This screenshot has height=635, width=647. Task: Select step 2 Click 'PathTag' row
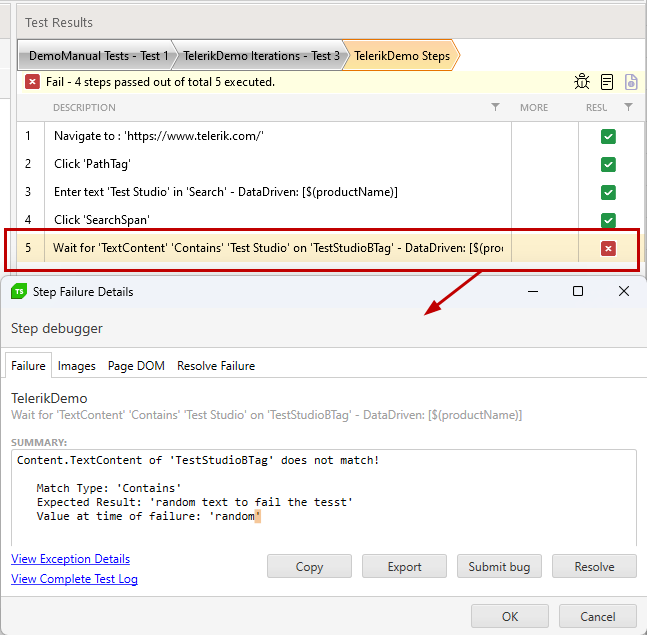(x=330, y=164)
